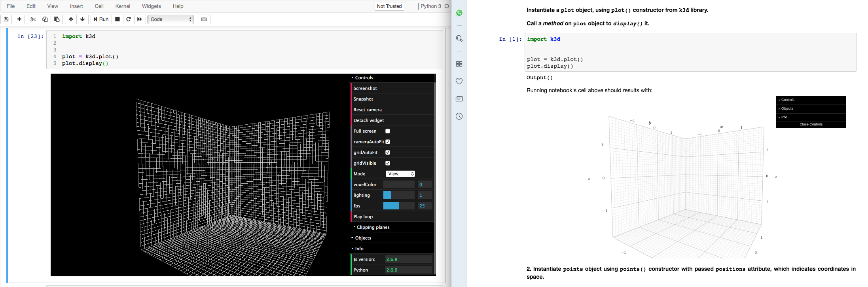Open the Edit menu
Image resolution: width=868 pixels, height=287 pixels.
coord(31,6)
